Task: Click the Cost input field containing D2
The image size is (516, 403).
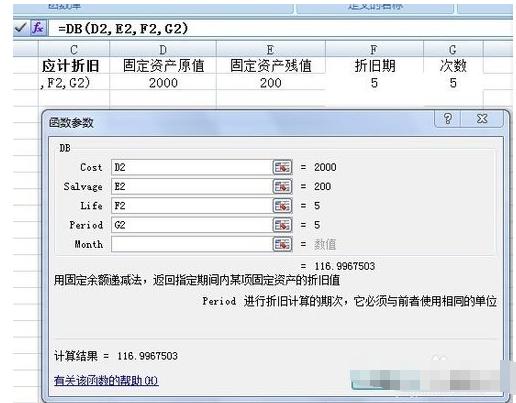Action: click(192, 167)
